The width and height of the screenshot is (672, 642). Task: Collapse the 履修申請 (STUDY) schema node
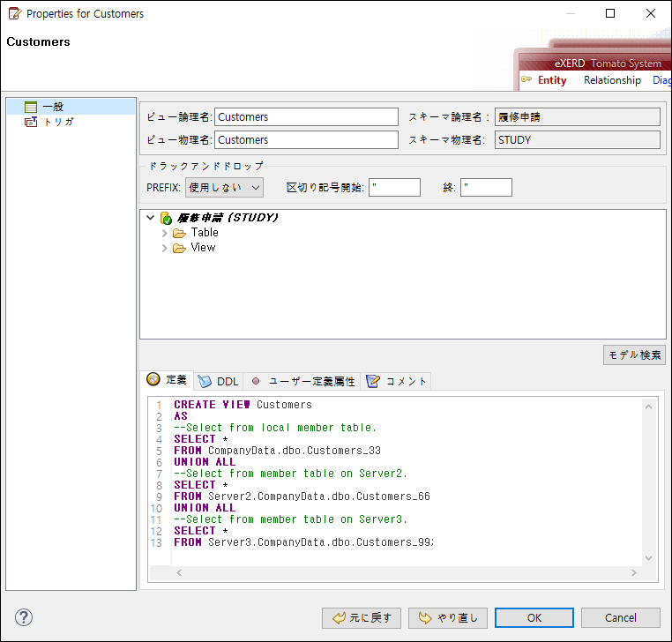tap(151, 218)
